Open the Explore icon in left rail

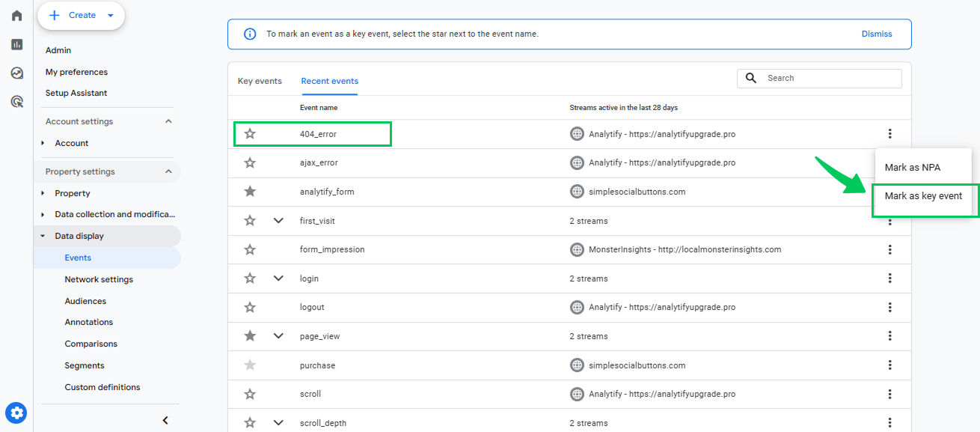[16, 73]
